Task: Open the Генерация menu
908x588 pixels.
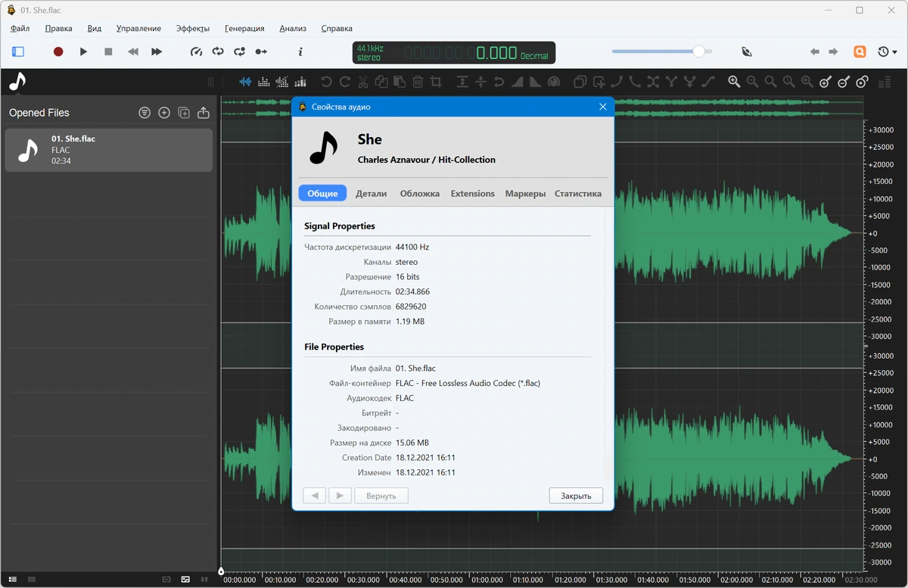Action: (x=244, y=28)
